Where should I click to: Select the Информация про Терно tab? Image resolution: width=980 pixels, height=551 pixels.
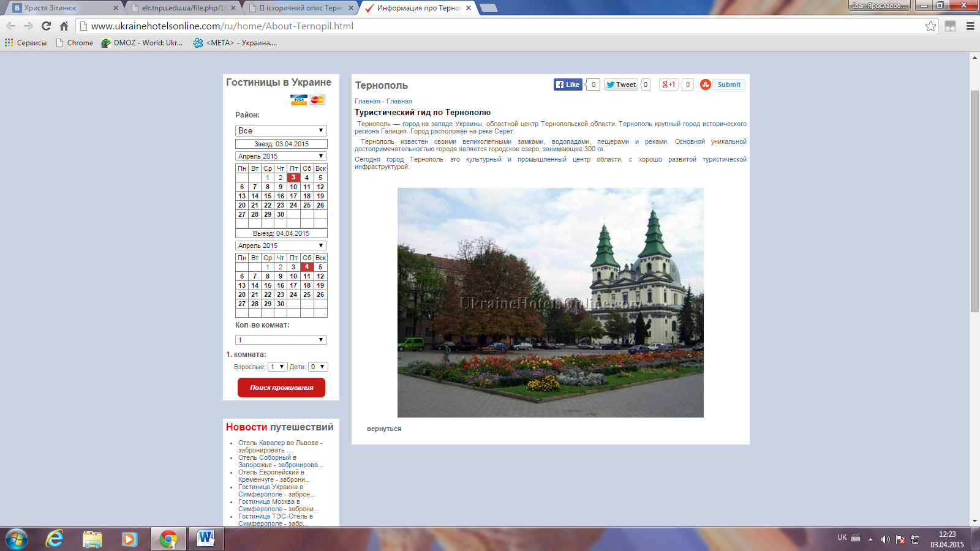418,8
